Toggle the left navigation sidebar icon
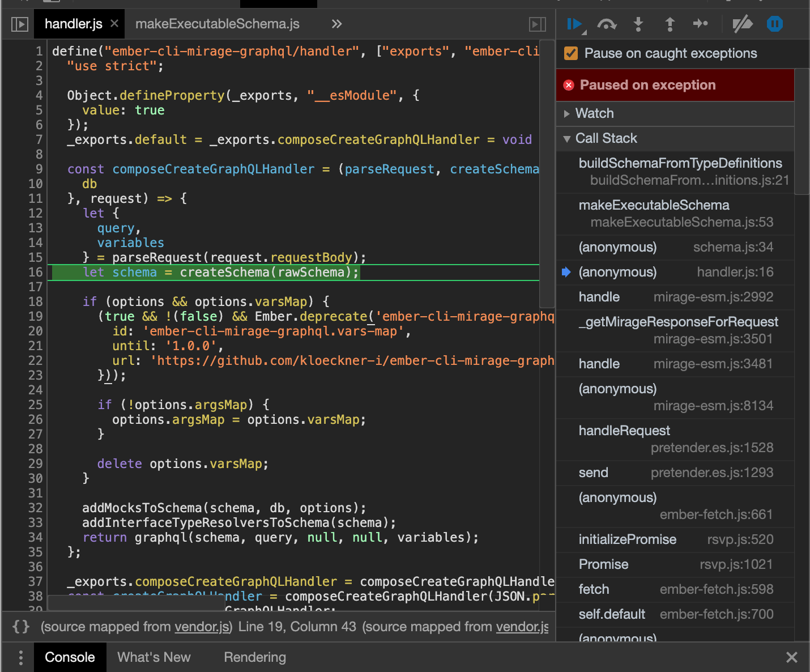Screen dimensions: 810x672 [x=20, y=24]
